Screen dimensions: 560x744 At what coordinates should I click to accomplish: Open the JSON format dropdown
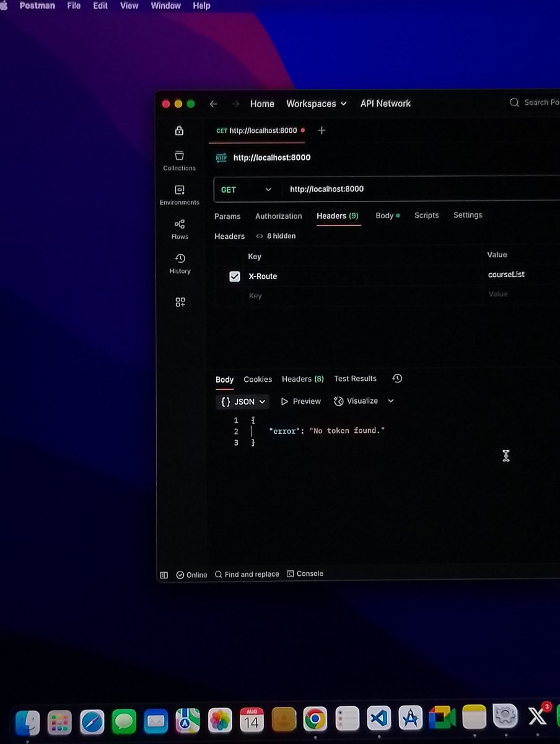[243, 402]
